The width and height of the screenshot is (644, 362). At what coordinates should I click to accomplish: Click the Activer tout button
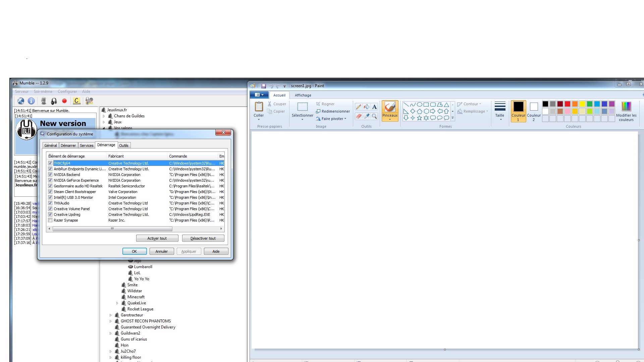[157, 238]
